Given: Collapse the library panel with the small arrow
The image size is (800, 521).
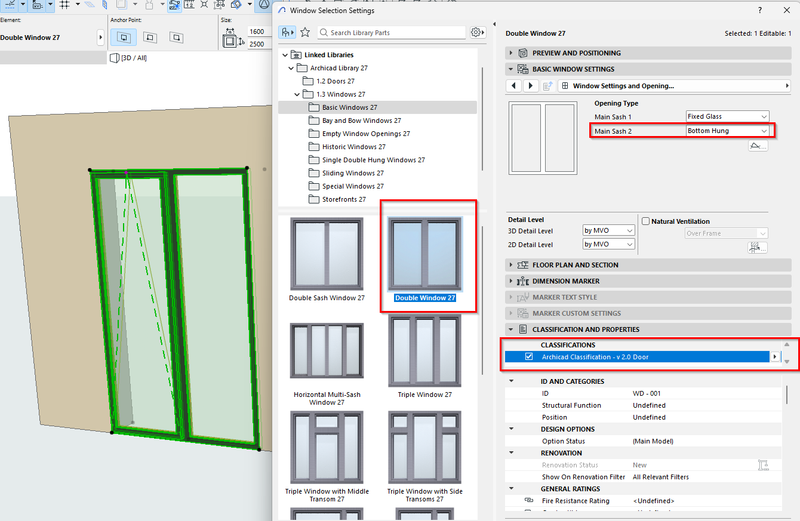Looking at the screenshot, I should coord(494,24).
